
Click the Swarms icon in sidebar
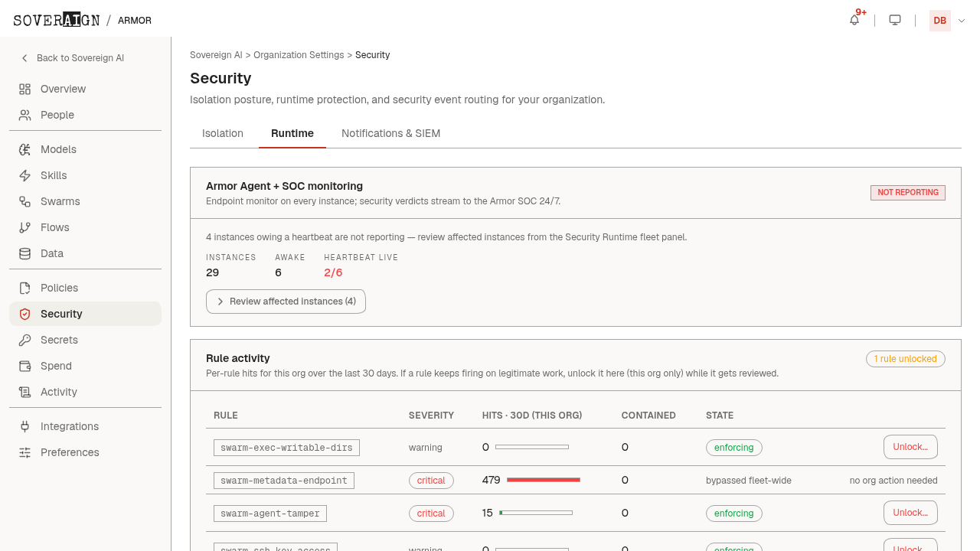click(25, 201)
